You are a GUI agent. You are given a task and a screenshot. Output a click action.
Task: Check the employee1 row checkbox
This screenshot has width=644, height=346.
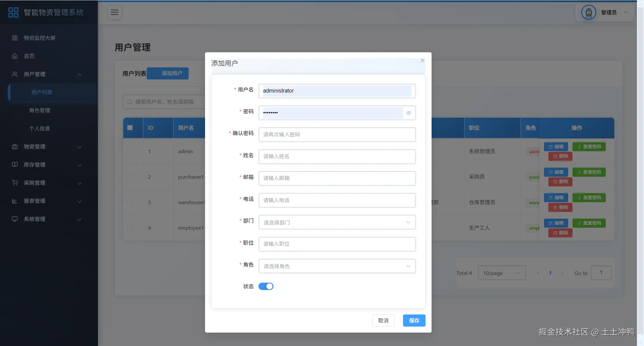coord(130,228)
